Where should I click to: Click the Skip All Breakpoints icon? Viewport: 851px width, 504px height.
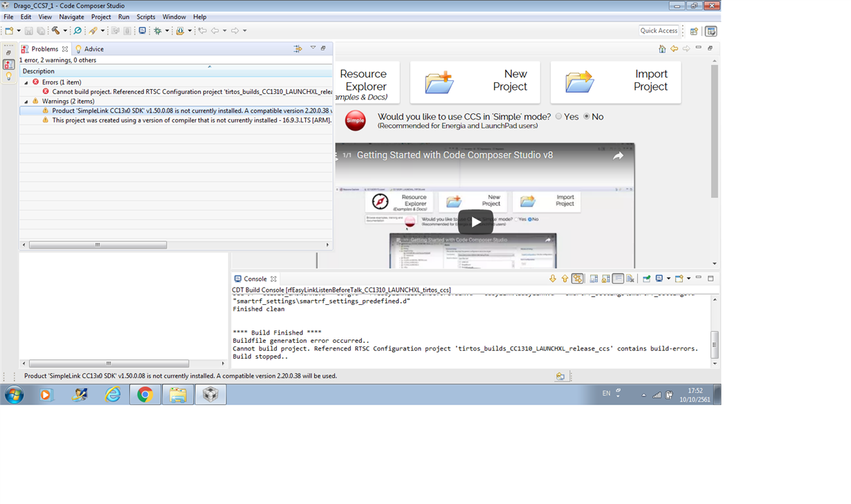[x=77, y=30]
